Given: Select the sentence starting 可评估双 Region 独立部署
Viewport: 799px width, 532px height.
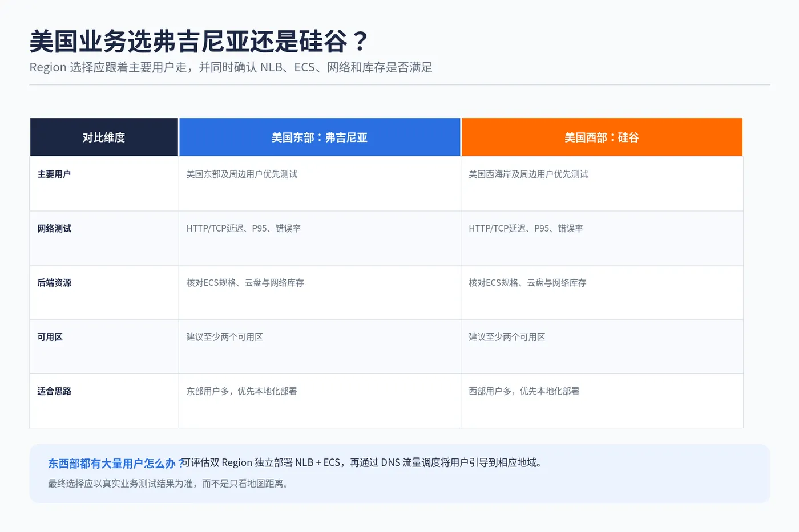Looking at the screenshot, I should click(361, 462).
